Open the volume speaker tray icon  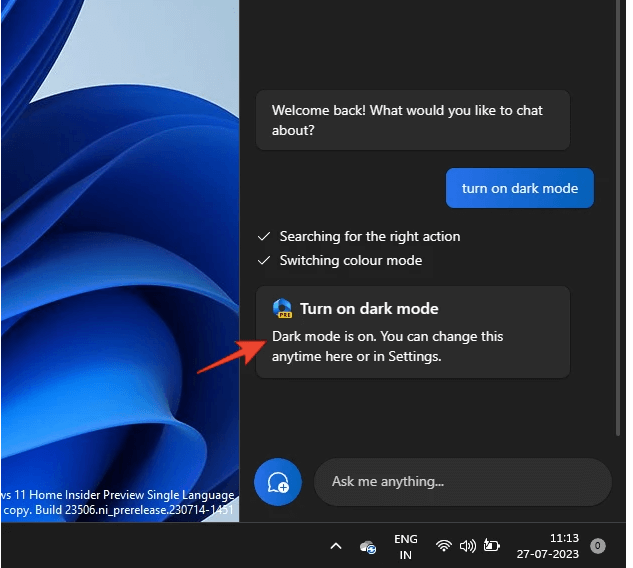pos(467,546)
